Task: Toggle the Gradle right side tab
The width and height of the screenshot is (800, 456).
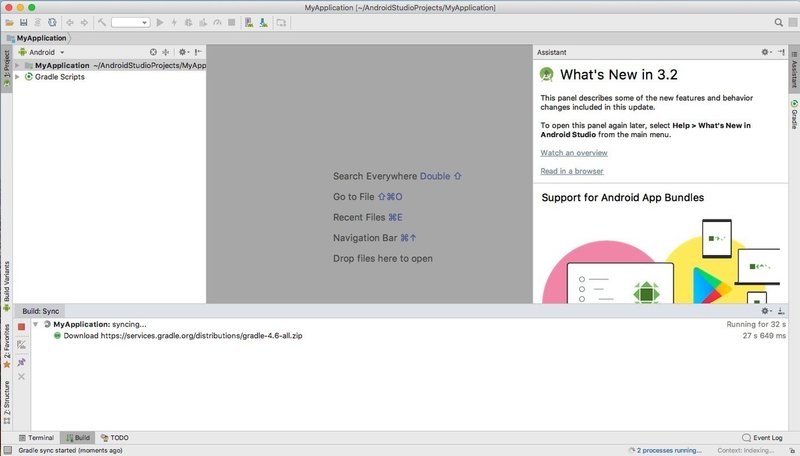Action: 794,114
